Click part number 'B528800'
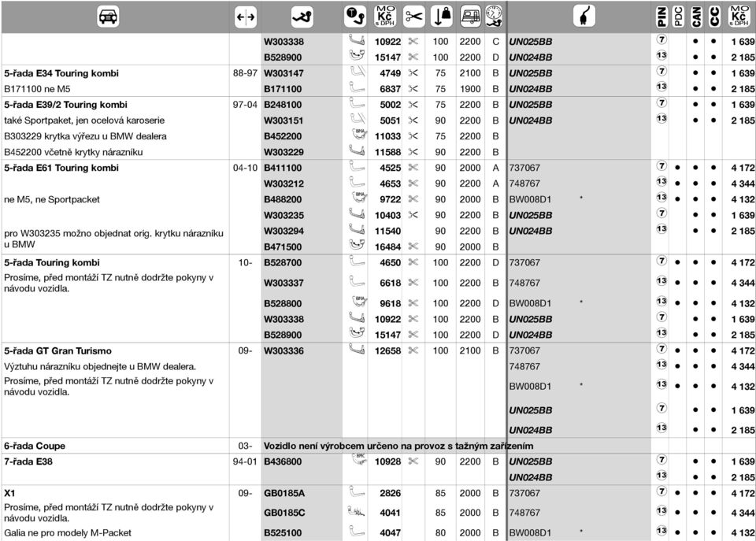 (x=283, y=304)
